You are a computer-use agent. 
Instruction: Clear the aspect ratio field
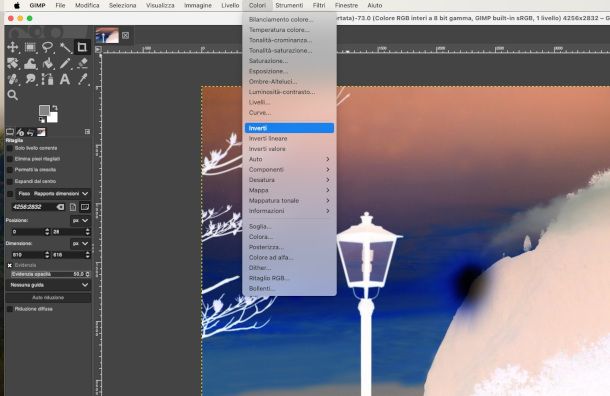(60, 207)
